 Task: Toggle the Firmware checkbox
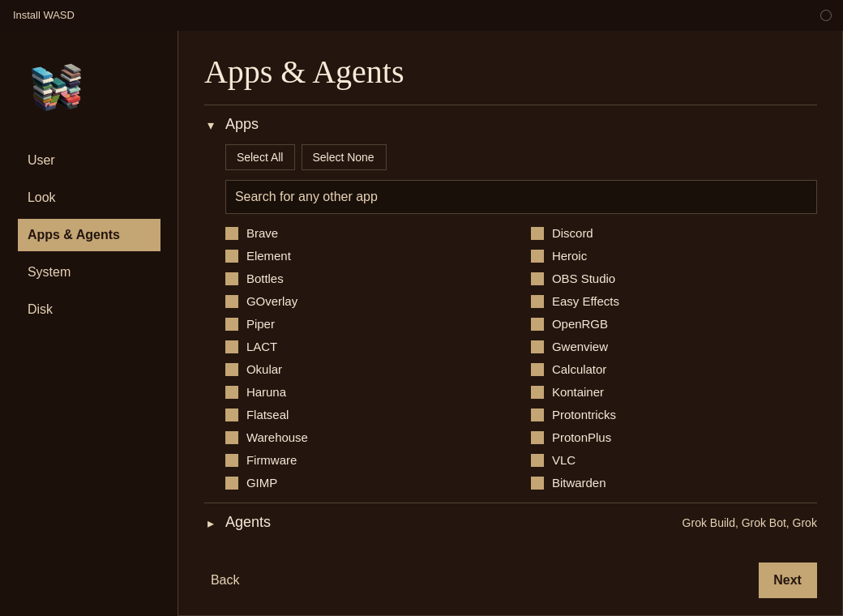(x=232, y=460)
